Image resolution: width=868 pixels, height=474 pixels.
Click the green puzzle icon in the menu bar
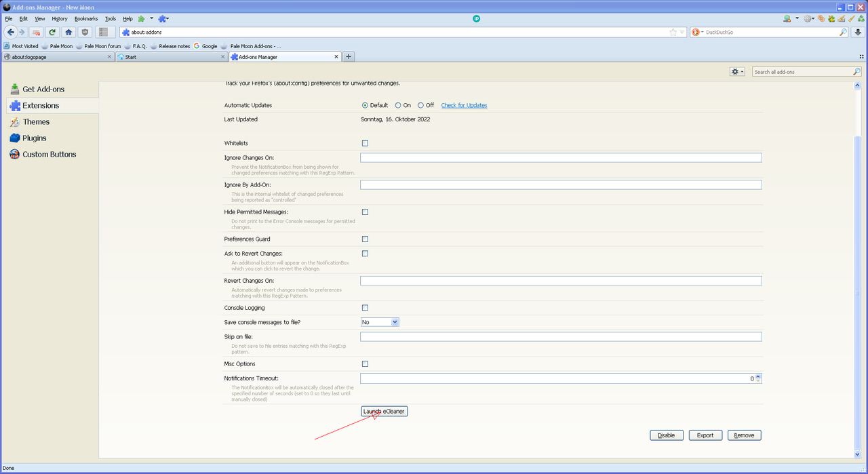coord(142,19)
